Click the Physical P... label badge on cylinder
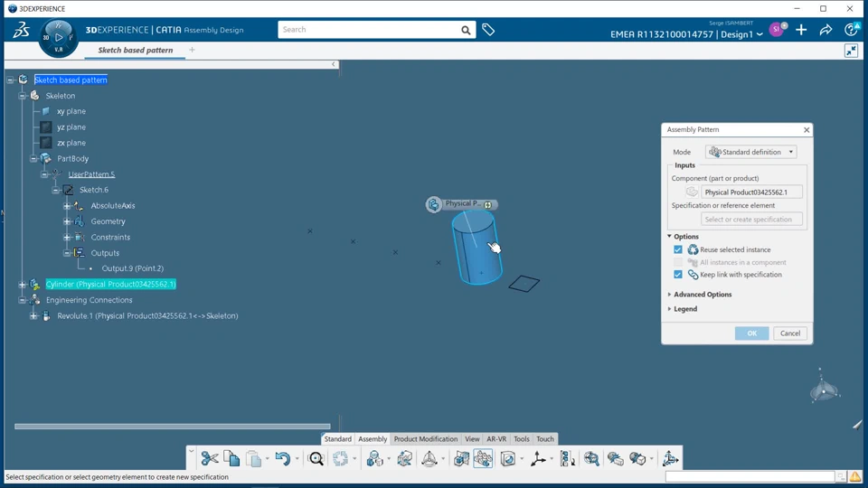Viewport: 868px width, 488px height. click(462, 204)
